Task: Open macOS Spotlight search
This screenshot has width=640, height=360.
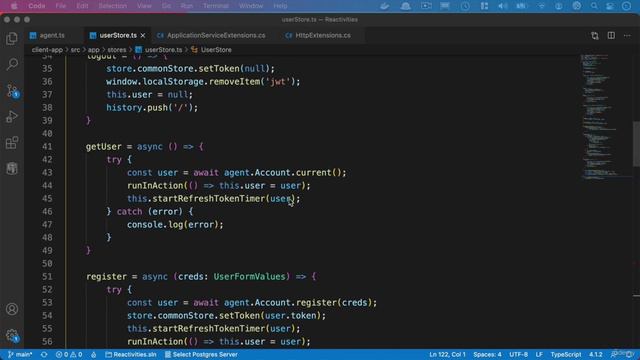Action: (x=594, y=6)
